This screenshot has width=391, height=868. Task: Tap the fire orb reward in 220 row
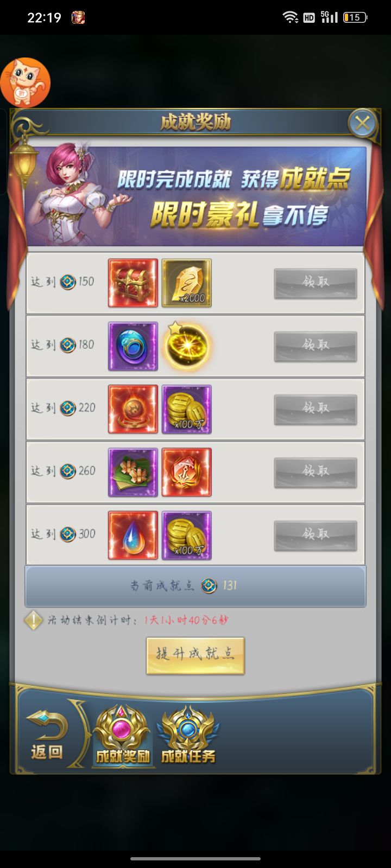click(133, 409)
